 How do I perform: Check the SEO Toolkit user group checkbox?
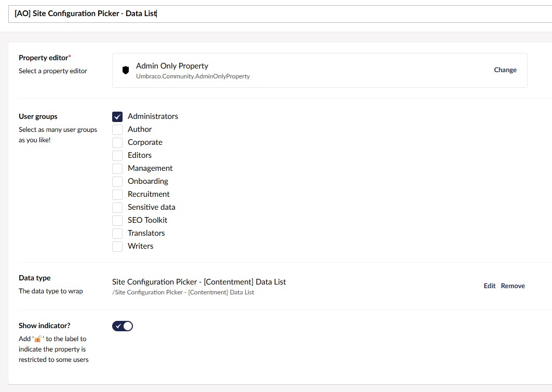(117, 221)
